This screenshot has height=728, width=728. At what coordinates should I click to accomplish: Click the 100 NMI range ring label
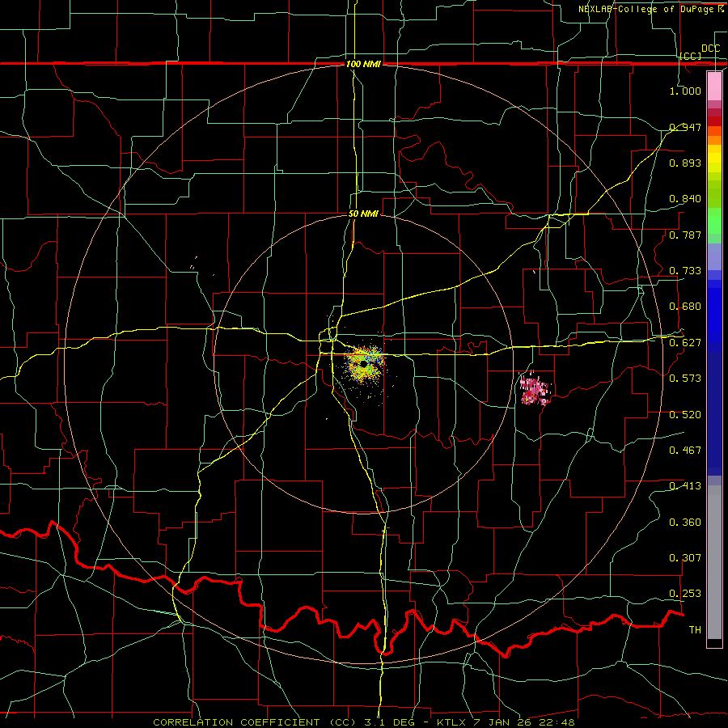[363, 64]
